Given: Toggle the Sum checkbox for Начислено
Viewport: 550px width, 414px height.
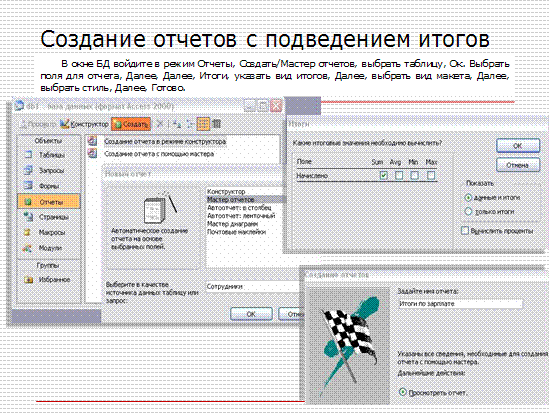Looking at the screenshot, I should (x=384, y=175).
